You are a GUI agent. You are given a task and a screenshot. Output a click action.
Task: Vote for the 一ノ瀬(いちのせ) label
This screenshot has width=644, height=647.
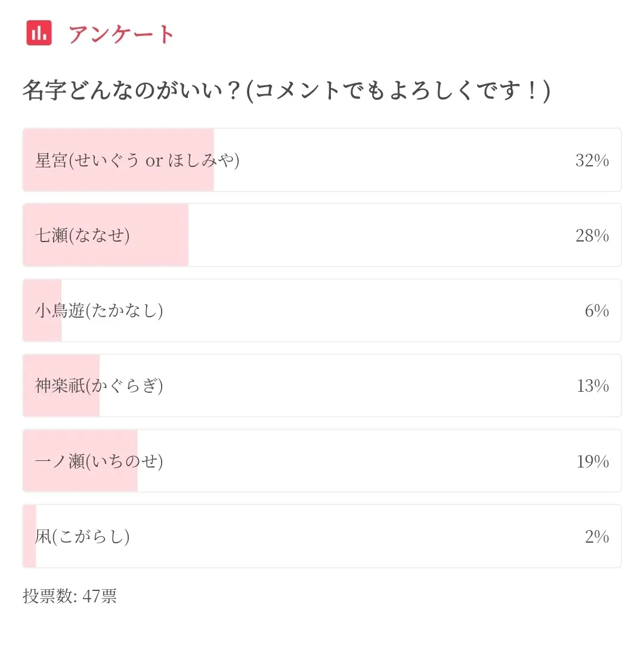click(x=99, y=461)
